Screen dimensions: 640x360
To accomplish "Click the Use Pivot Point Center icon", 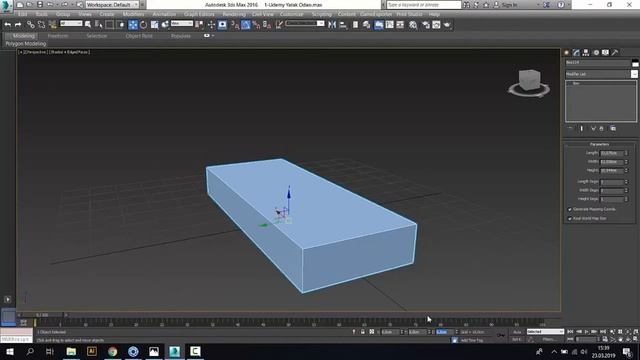I will (199, 25).
